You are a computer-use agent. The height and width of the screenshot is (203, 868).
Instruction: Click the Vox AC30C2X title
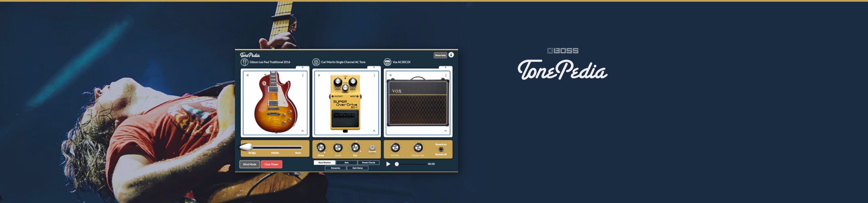click(401, 62)
